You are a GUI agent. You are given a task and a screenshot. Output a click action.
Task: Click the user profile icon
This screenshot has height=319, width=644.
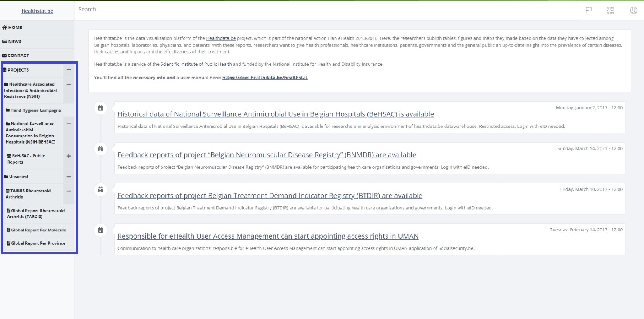point(633,10)
